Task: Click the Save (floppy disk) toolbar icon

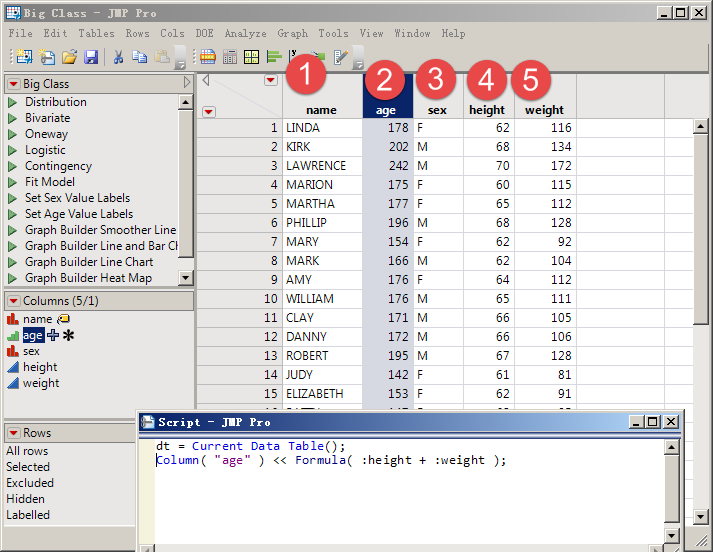Action: pos(91,57)
